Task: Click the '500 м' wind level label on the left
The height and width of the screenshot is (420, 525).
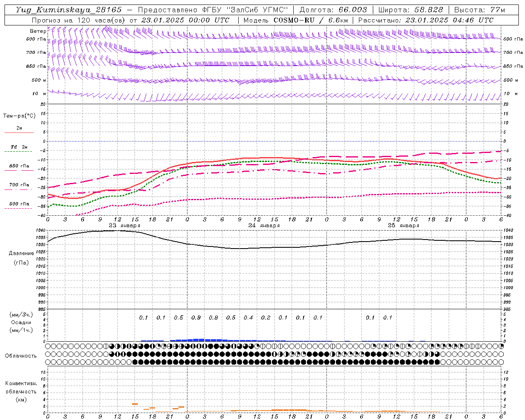Action: tap(39, 80)
